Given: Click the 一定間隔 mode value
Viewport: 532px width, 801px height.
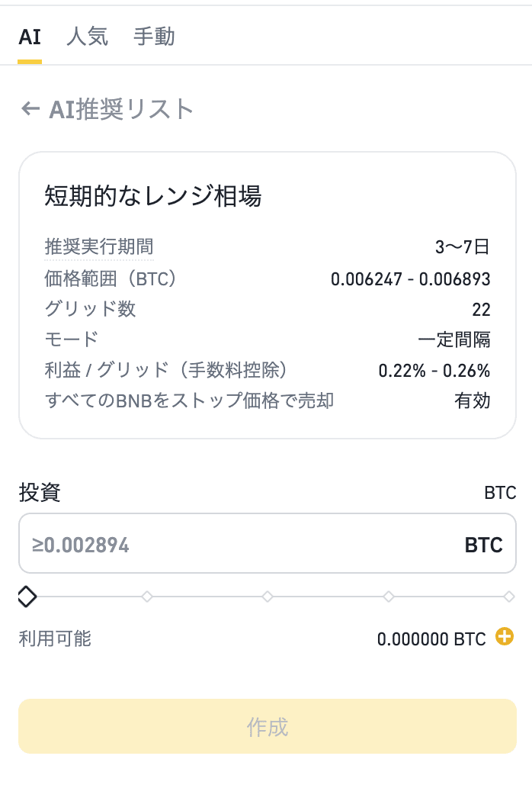Looking at the screenshot, I should (x=454, y=339).
